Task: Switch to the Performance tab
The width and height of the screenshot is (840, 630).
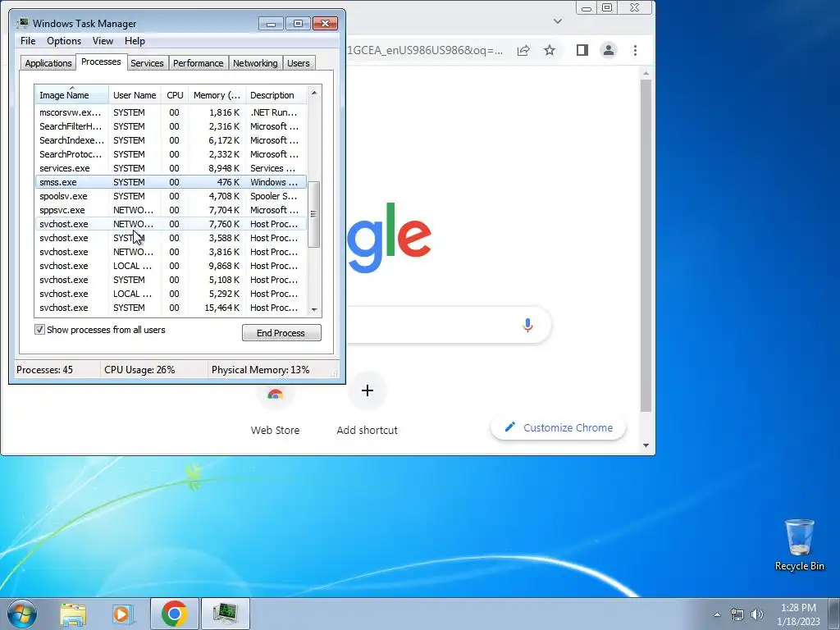Action: click(198, 63)
